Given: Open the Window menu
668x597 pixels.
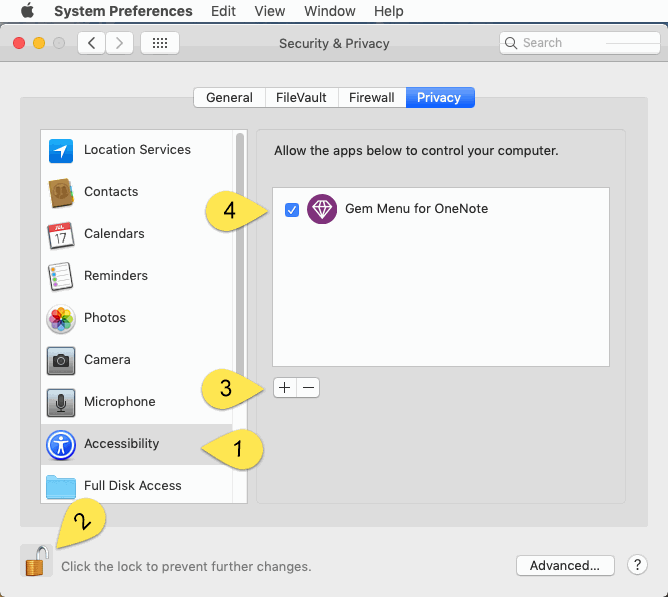Looking at the screenshot, I should (329, 11).
